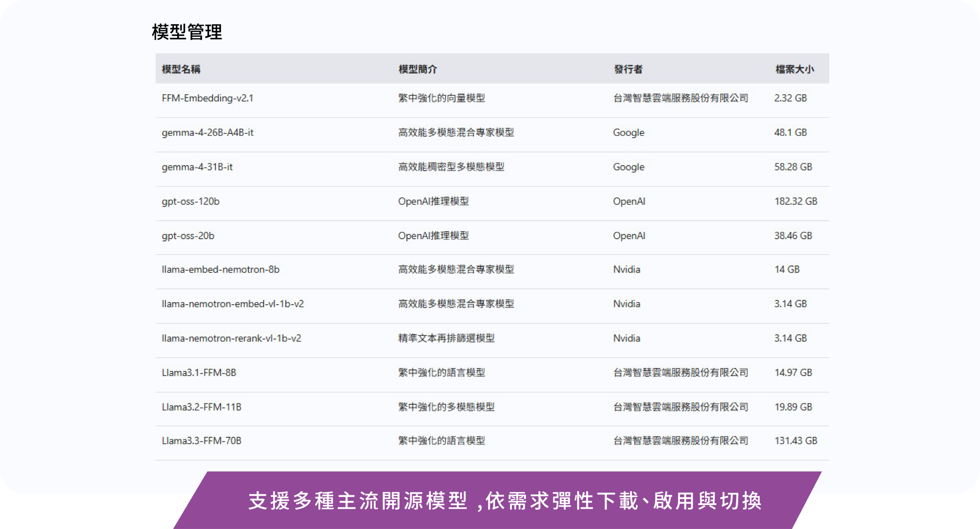
Task: Click the 58.28 GB file size
Action: pyautogui.click(x=793, y=167)
